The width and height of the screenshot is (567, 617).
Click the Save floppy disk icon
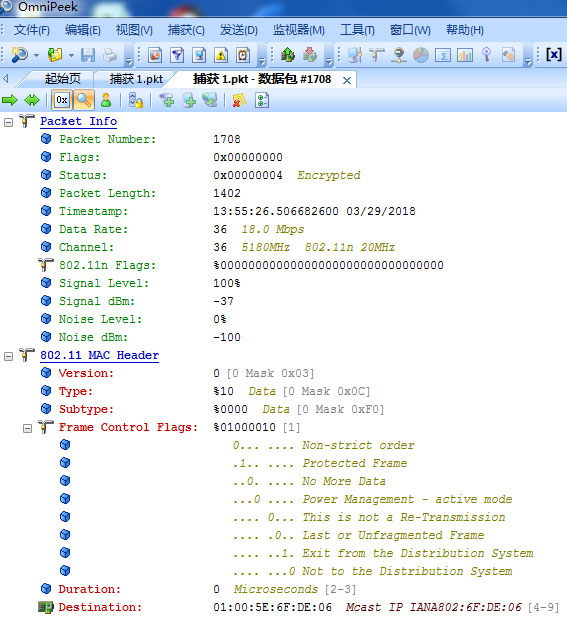[x=88, y=55]
